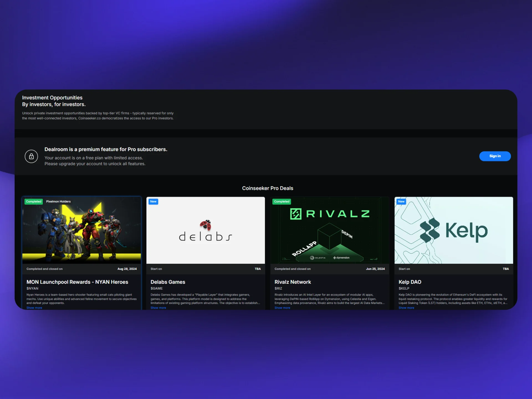This screenshot has width=532, height=399.
Task: Select the Pixelmon Holders label
Action: [x=58, y=201]
